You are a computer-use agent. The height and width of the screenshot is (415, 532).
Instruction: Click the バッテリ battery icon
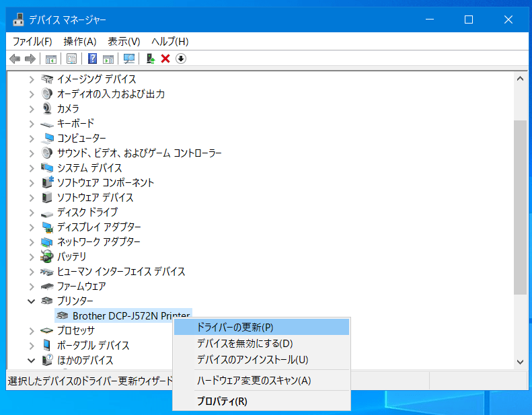pyautogui.click(x=47, y=256)
